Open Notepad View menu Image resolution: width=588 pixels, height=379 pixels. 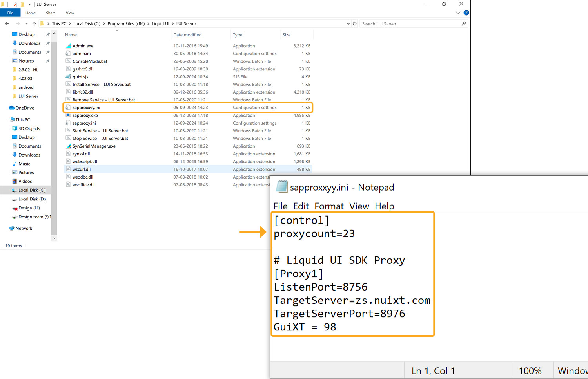[359, 206]
